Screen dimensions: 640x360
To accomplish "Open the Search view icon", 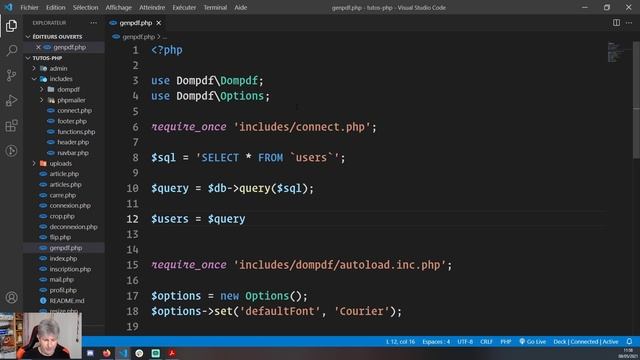I will click(x=11, y=51).
